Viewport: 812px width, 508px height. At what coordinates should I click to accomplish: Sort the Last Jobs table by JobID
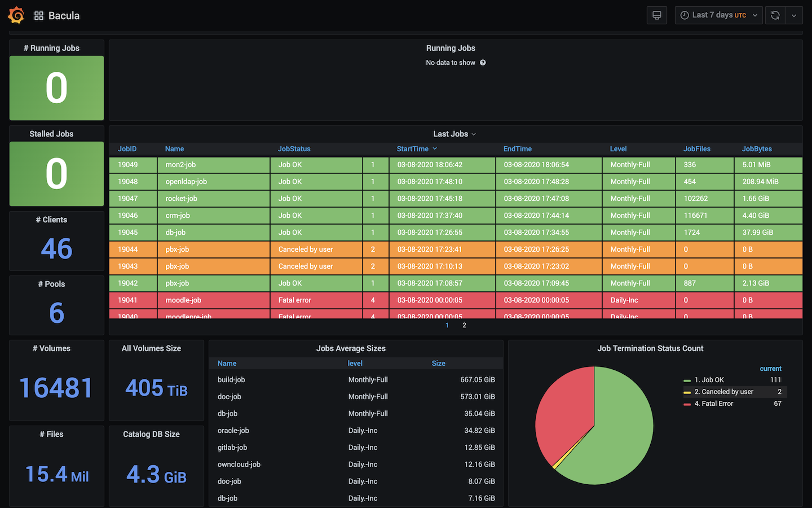pos(127,149)
